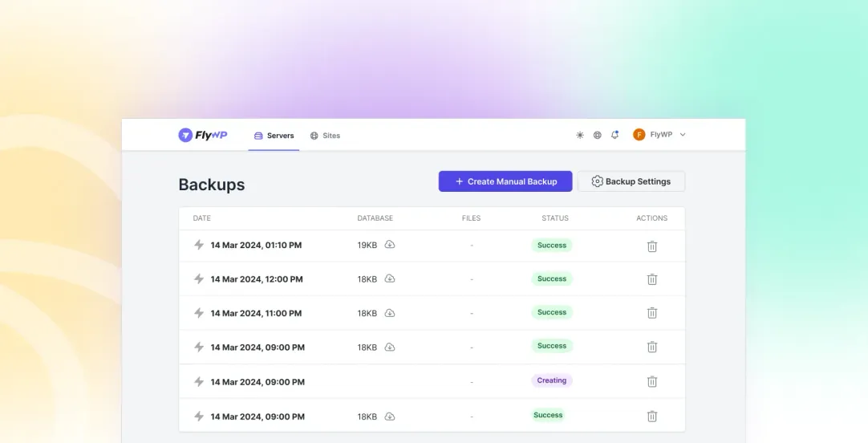Click lightning icon of 12:00 PM backup

[199, 278]
